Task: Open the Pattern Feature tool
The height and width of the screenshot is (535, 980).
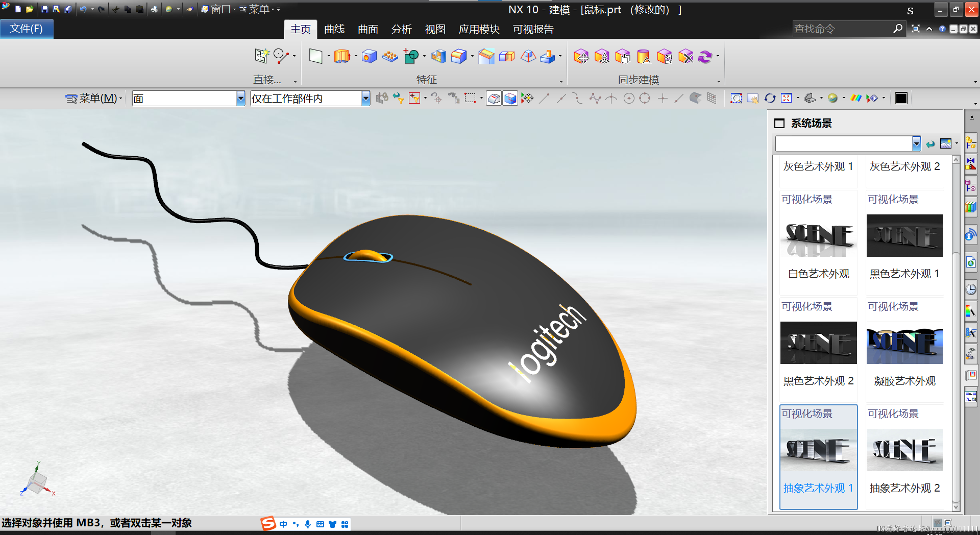Action: pyautogui.click(x=390, y=56)
